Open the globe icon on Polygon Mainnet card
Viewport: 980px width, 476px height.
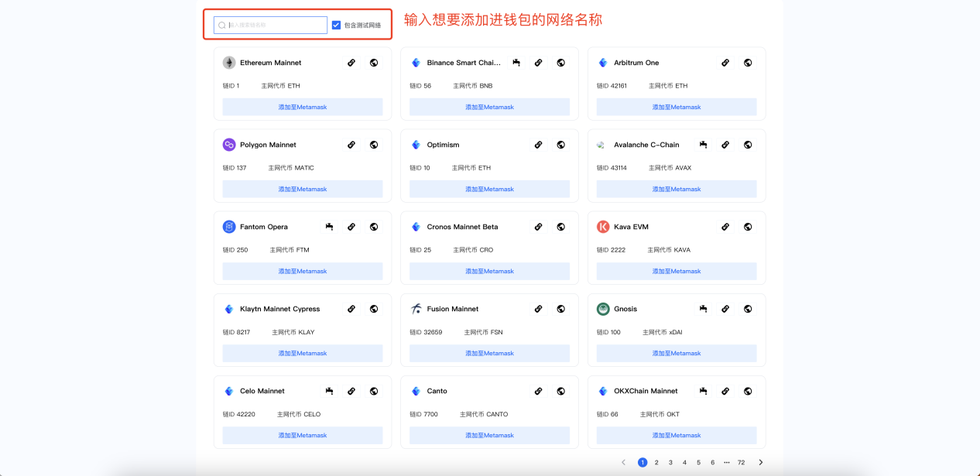point(374,145)
